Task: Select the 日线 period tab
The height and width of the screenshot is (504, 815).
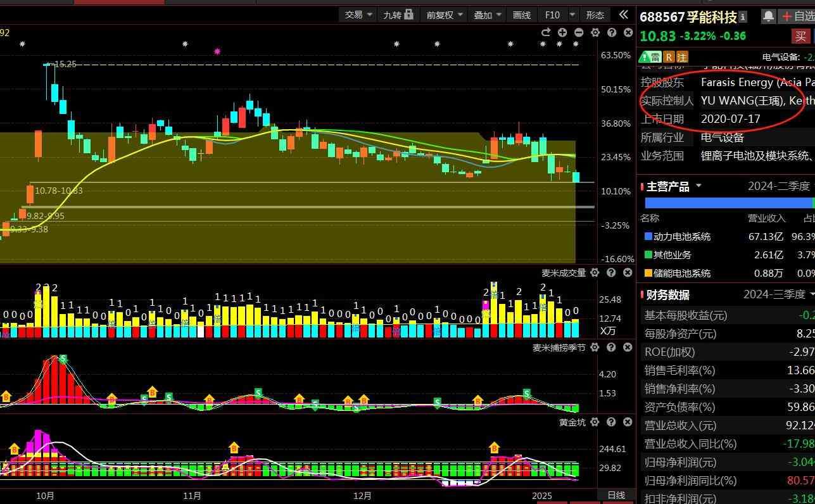Action: pyautogui.click(x=616, y=495)
